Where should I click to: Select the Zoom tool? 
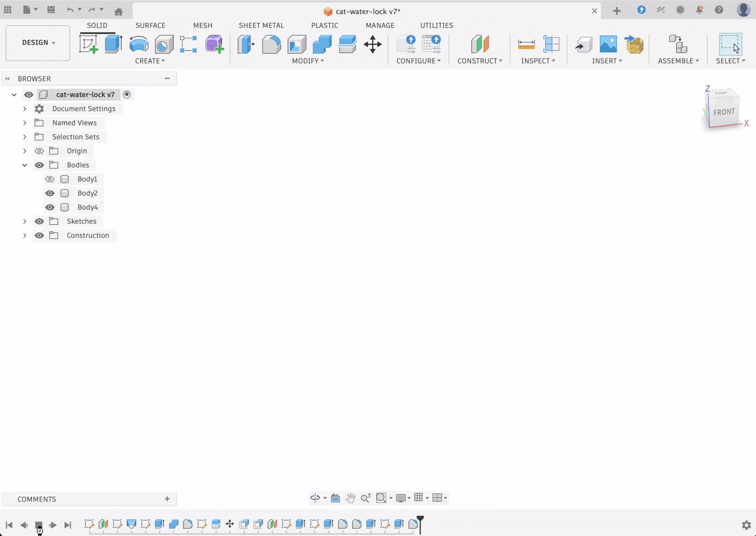tap(365, 498)
